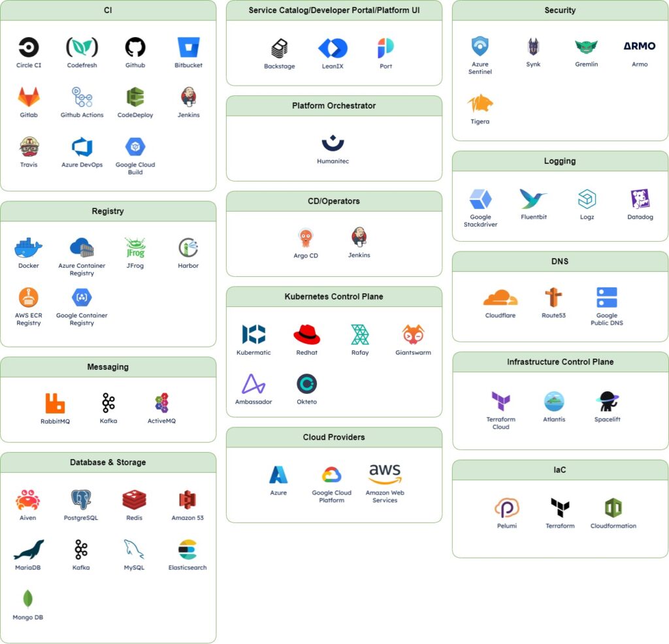Select the Terraform icon under IaC
The width and height of the screenshot is (669, 644).
[560, 508]
